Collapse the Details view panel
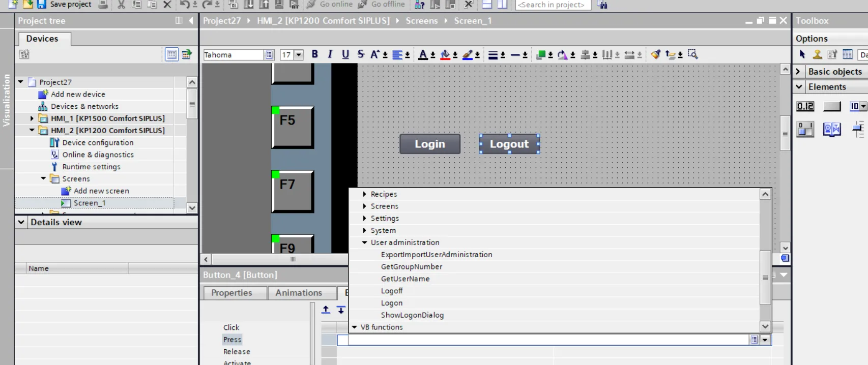 (x=21, y=222)
